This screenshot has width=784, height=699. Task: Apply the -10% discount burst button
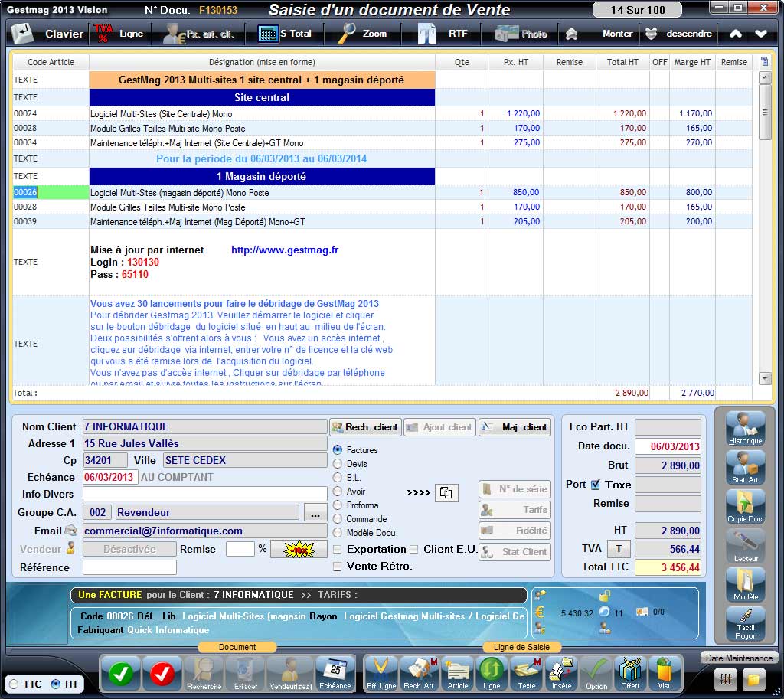[x=299, y=550]
